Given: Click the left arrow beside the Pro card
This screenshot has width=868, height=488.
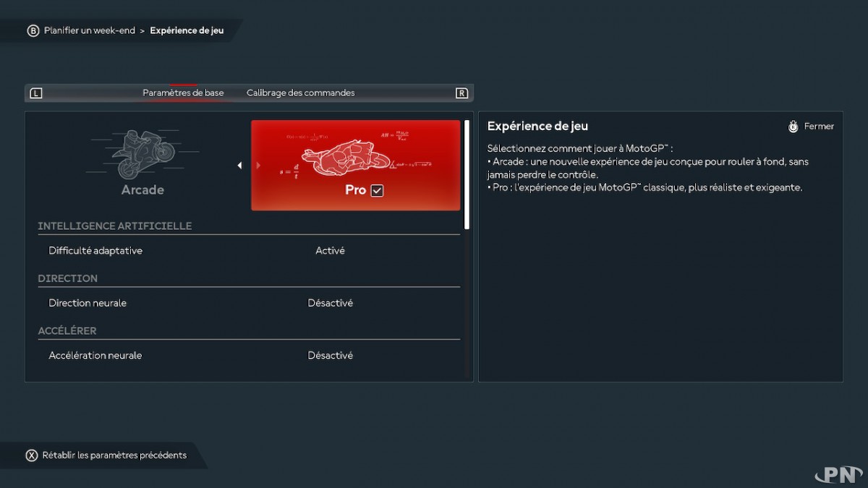Looking at the screenshot, I should pos(239,166).
